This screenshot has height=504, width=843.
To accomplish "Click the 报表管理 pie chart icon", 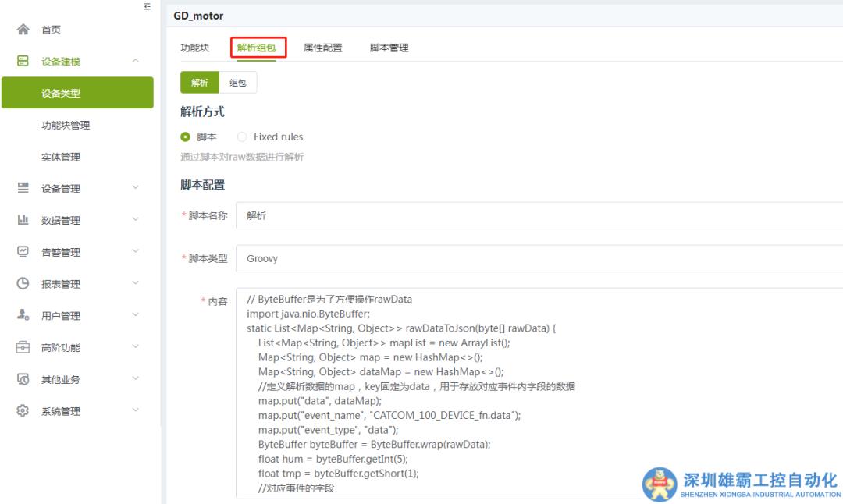I will (x=23, y=284).
